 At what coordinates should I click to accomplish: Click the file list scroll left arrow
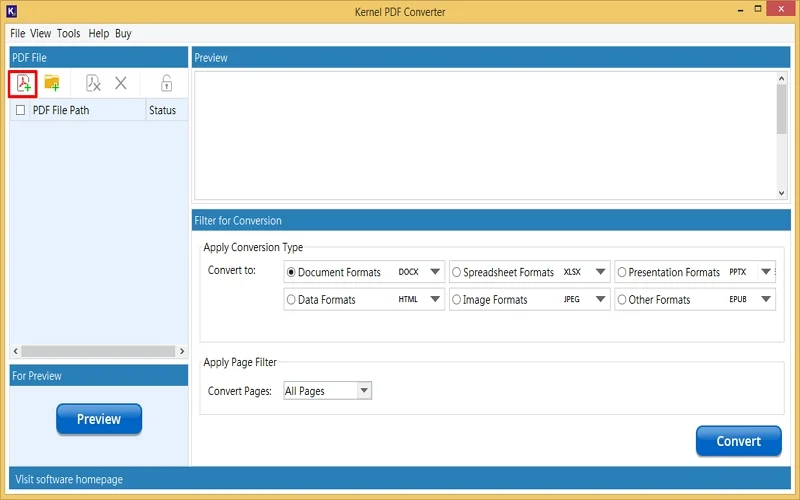tap(16, 351)
